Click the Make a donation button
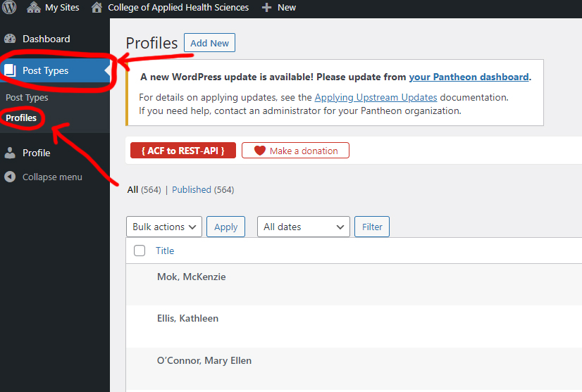The width and height of the screenshot is (582, 392). pyautogui.click(x=295, y=151)
